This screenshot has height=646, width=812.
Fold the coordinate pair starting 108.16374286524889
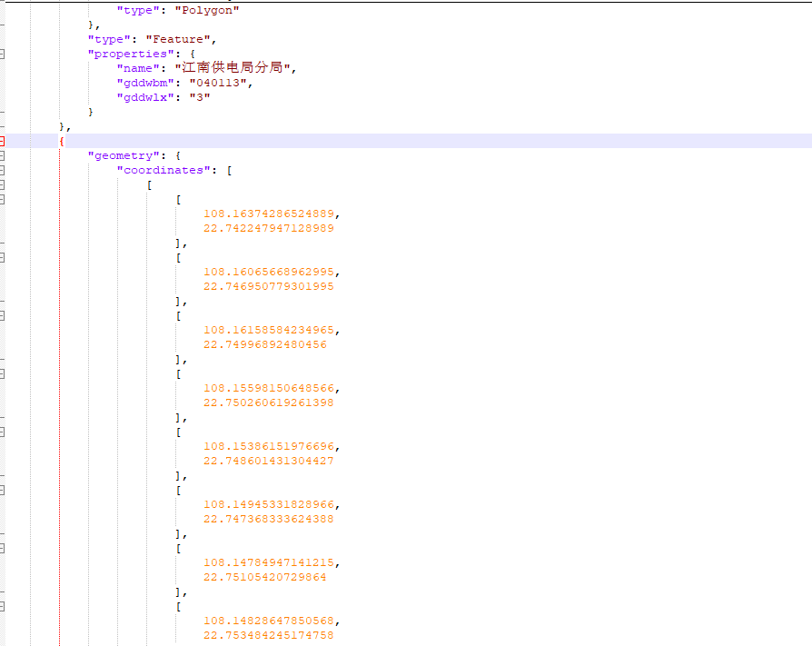click(x=2, y=199)
